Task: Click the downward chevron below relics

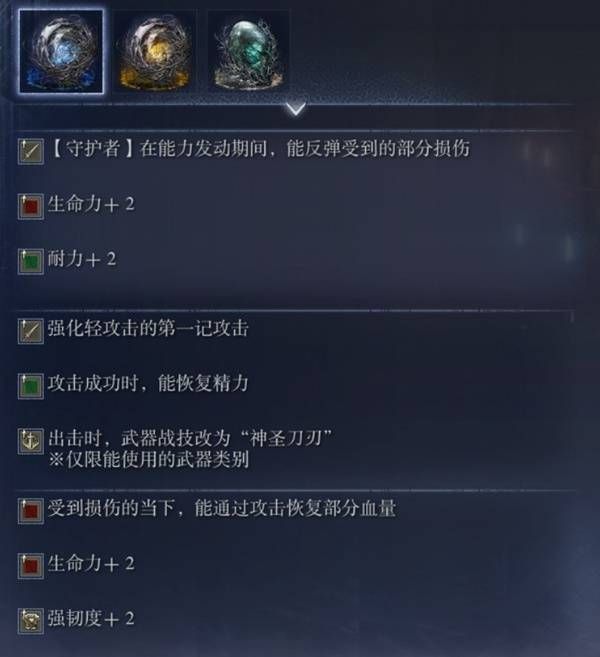Action: 296,109
